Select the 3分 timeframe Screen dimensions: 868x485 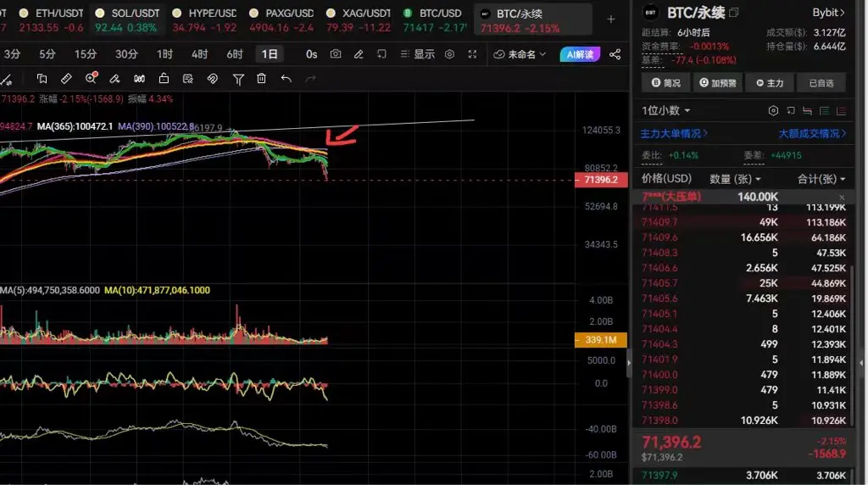(x=12, y=53)
